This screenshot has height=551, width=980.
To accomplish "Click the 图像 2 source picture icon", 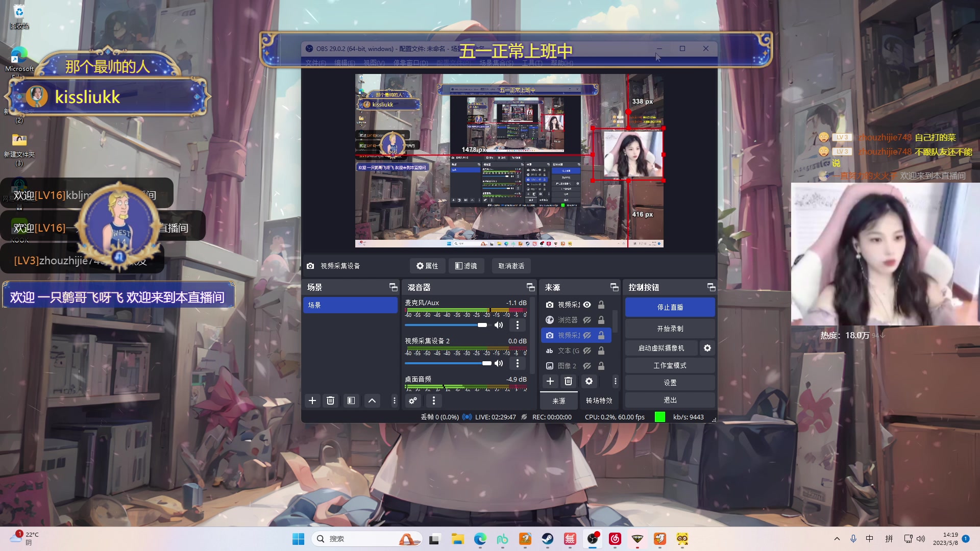I will 550,366.
